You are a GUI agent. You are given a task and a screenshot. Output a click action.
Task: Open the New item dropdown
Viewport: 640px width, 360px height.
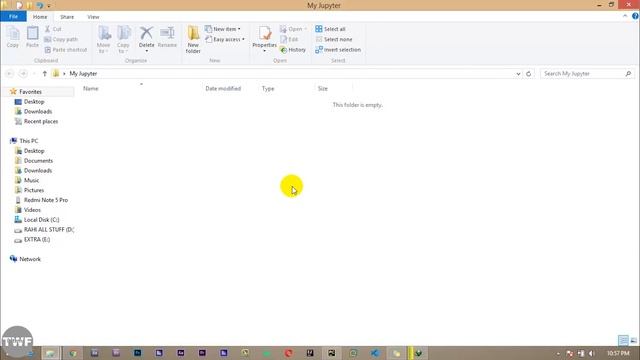[x=223, y=29]
